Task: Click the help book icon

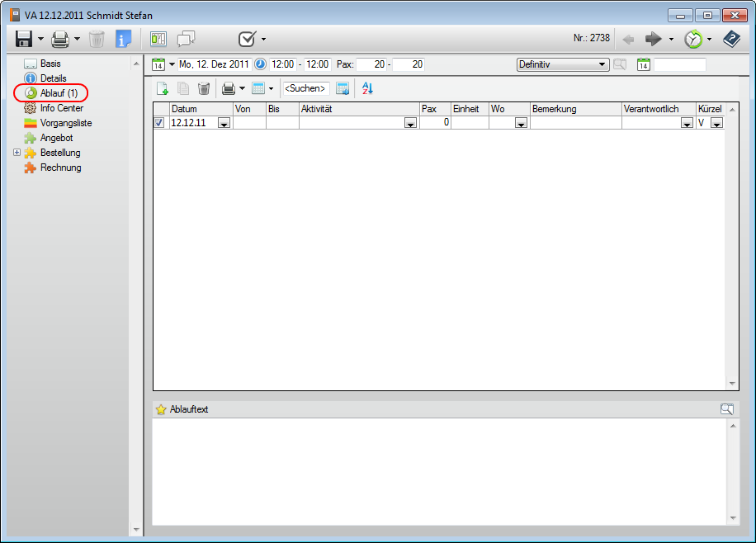Action: tap(731, 39)
